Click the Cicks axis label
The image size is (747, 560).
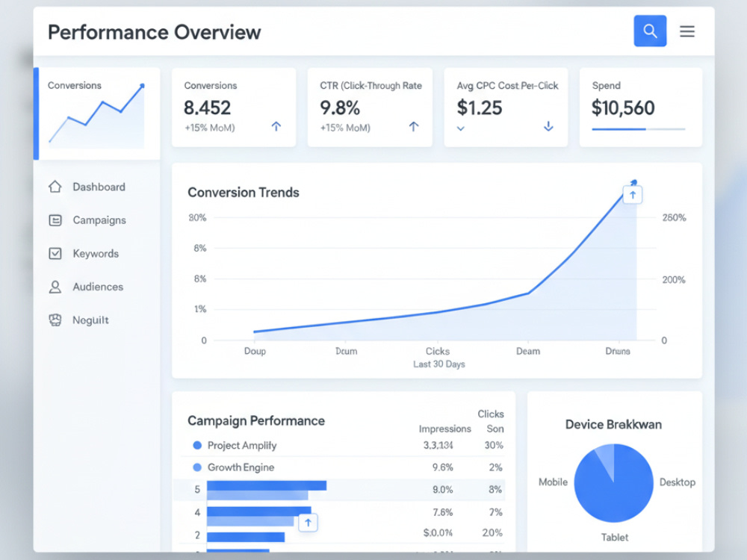tap(437, 351)
